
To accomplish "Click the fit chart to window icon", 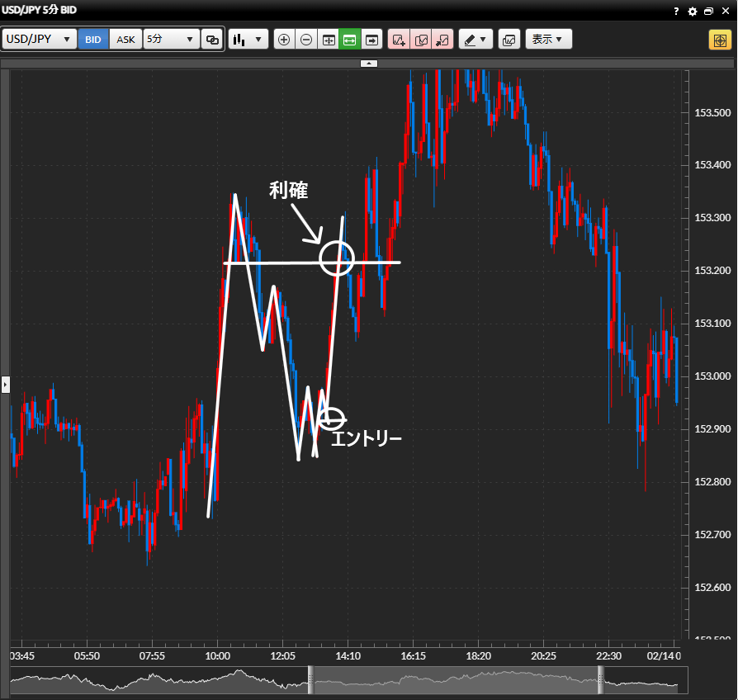I will [x=328, y=40].
